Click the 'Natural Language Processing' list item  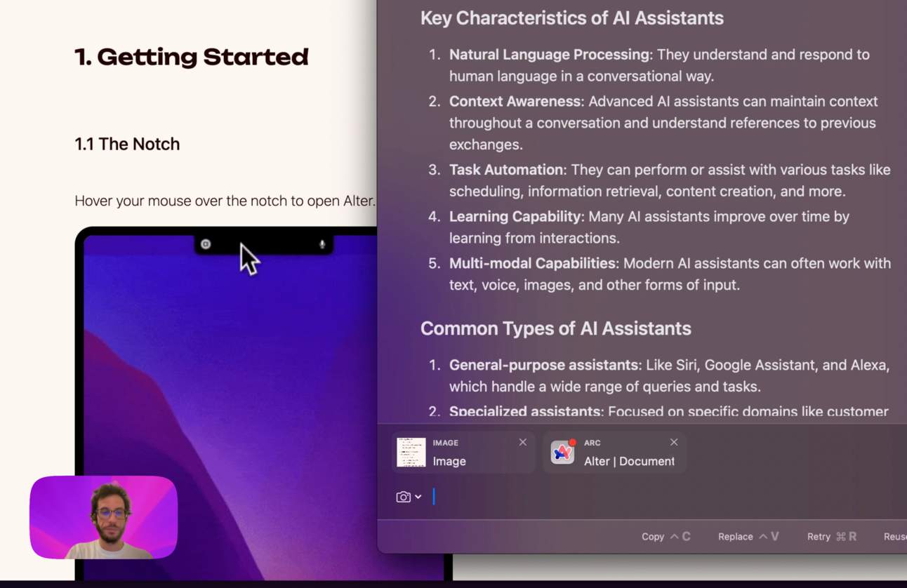pyautogui.click(x=660, y=65)
